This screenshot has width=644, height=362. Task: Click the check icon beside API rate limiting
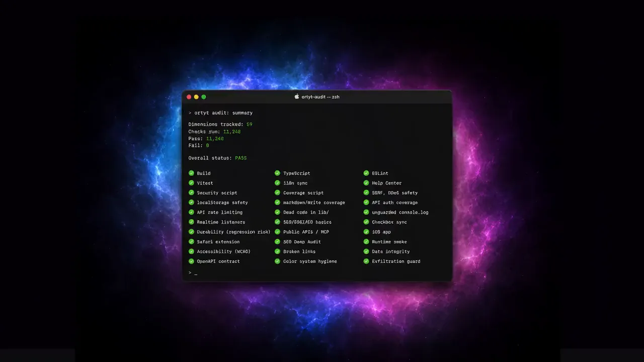(x=191, y=212)
